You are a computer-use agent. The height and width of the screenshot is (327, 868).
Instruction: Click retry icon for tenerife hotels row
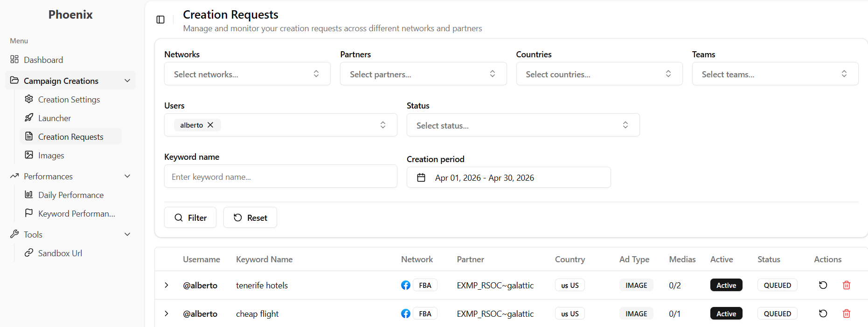tap(823, 285)
